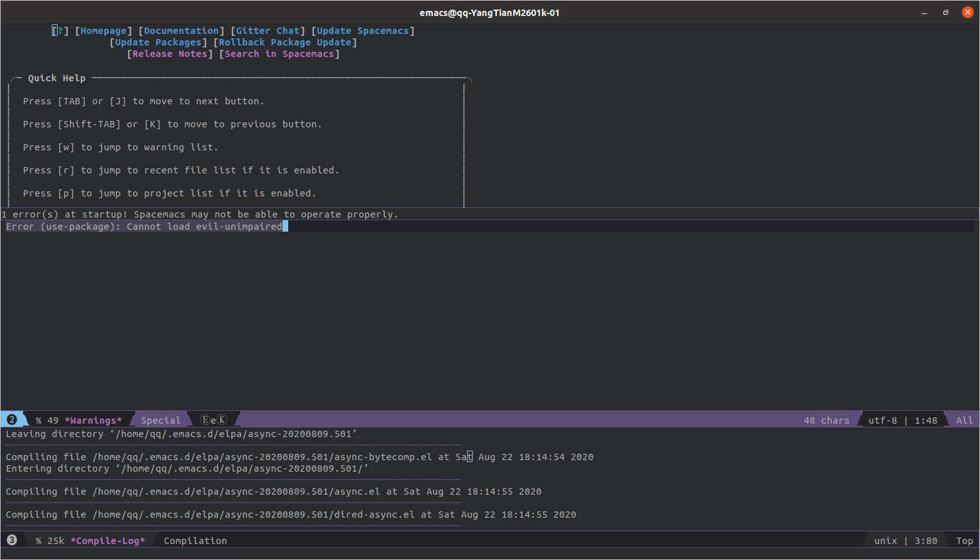
Task: Open the Documentation link
Action: pos(181,31)
